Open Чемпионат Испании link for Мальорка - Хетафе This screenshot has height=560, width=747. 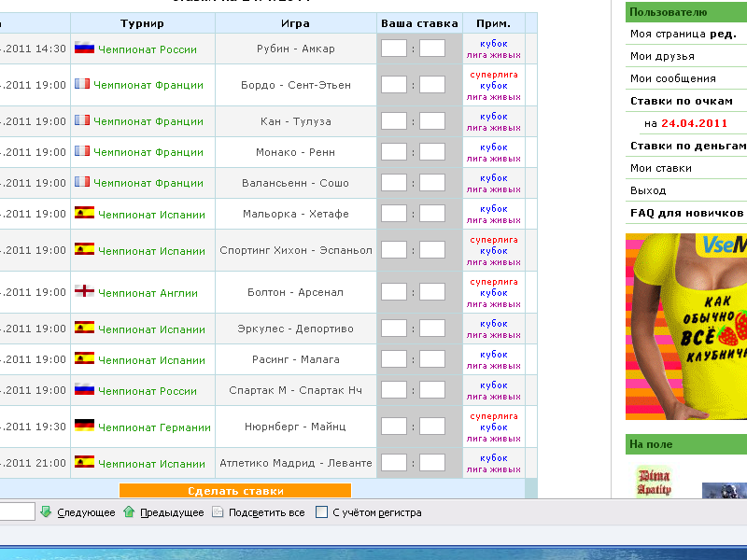(x=151, y=215)
